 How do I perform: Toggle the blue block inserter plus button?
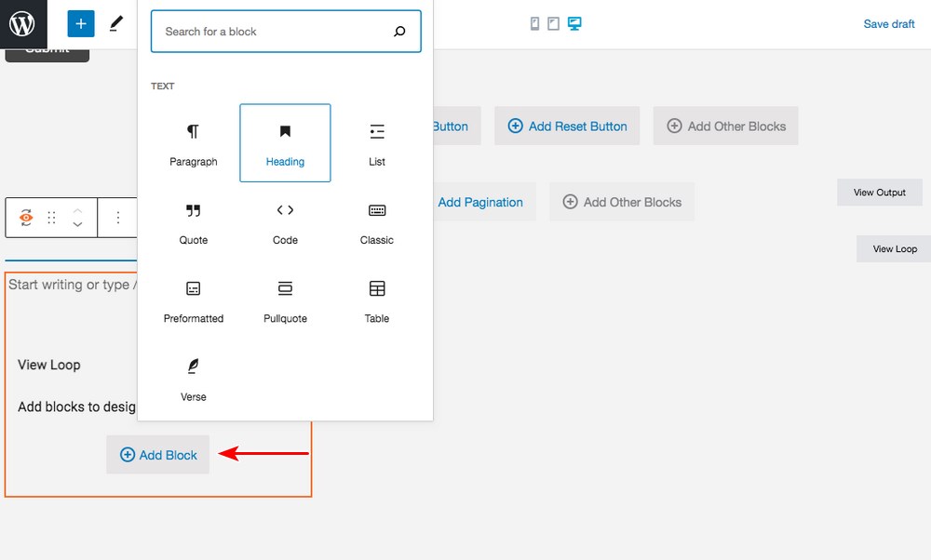[x=81, y=24]
